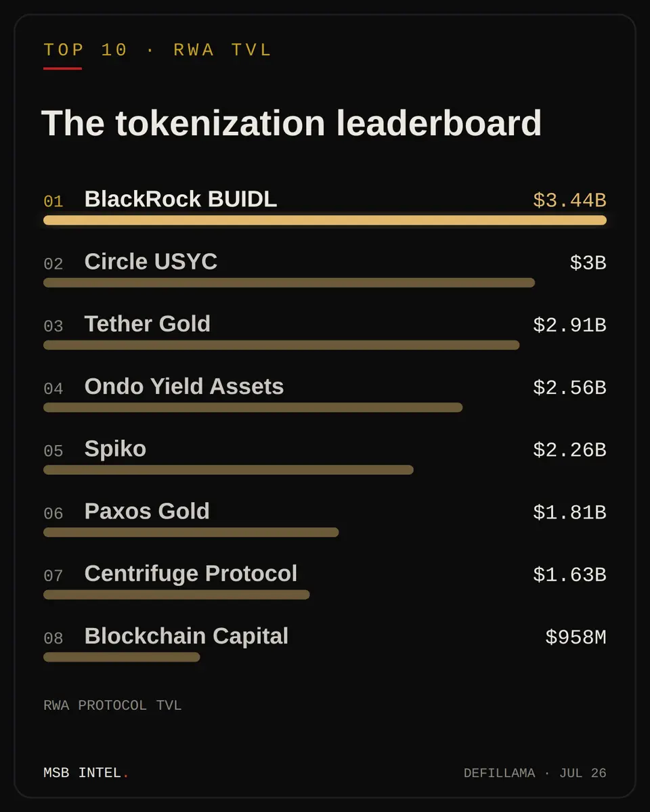Image resolution: width=650 pixels, height=812 pixels.
Task: Select the Tether Gold entry
Action: [148, 324]
